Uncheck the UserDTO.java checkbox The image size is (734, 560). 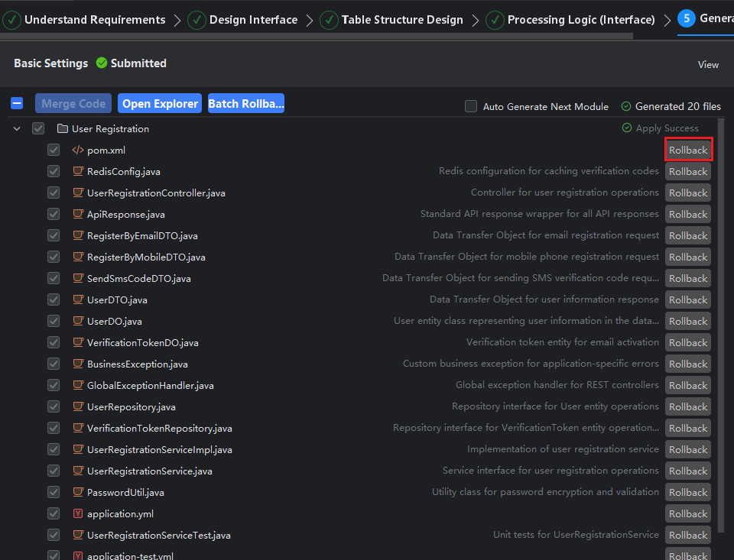[x=54, y=300]
